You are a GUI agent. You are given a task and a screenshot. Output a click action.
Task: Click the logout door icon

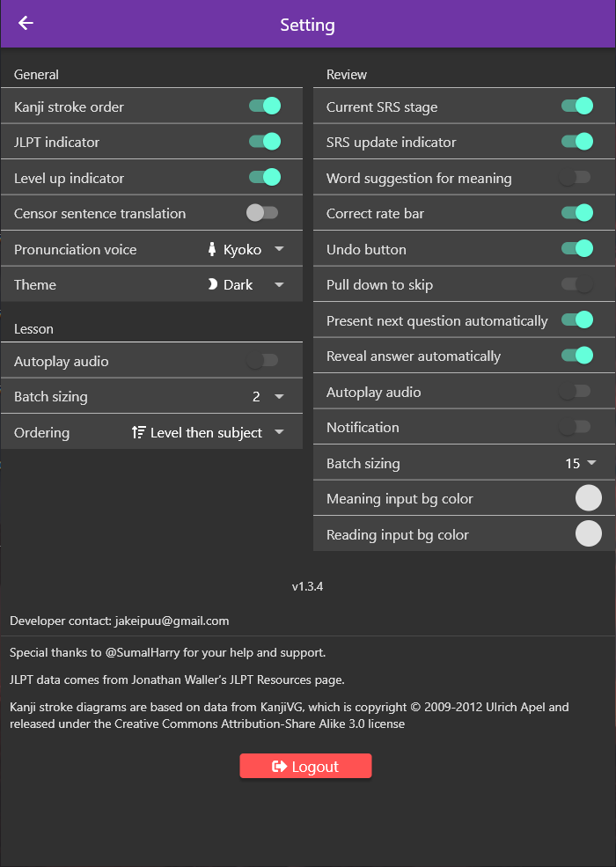tap(280, 767)
